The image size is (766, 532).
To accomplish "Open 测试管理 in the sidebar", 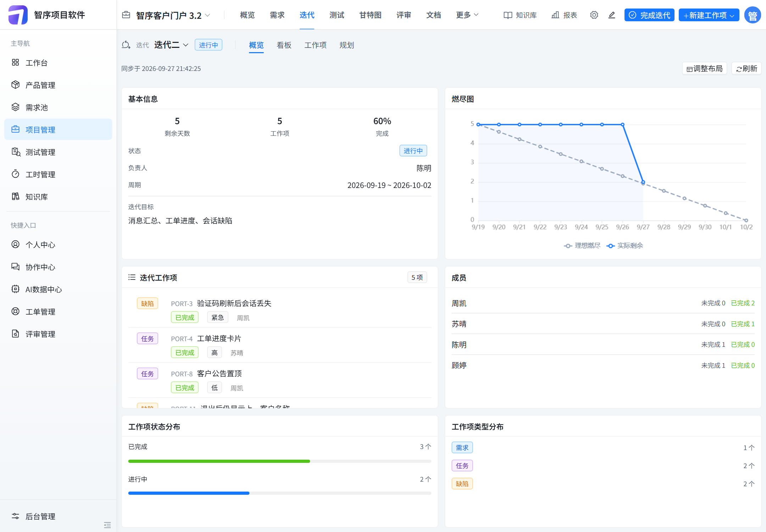I will coord(58,152).
